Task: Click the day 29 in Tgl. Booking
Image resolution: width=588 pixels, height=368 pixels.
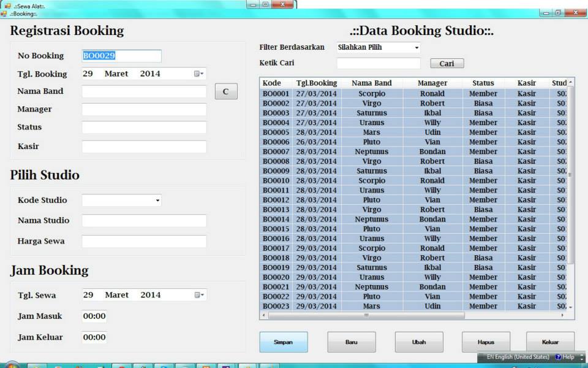Action: [88, 74]
